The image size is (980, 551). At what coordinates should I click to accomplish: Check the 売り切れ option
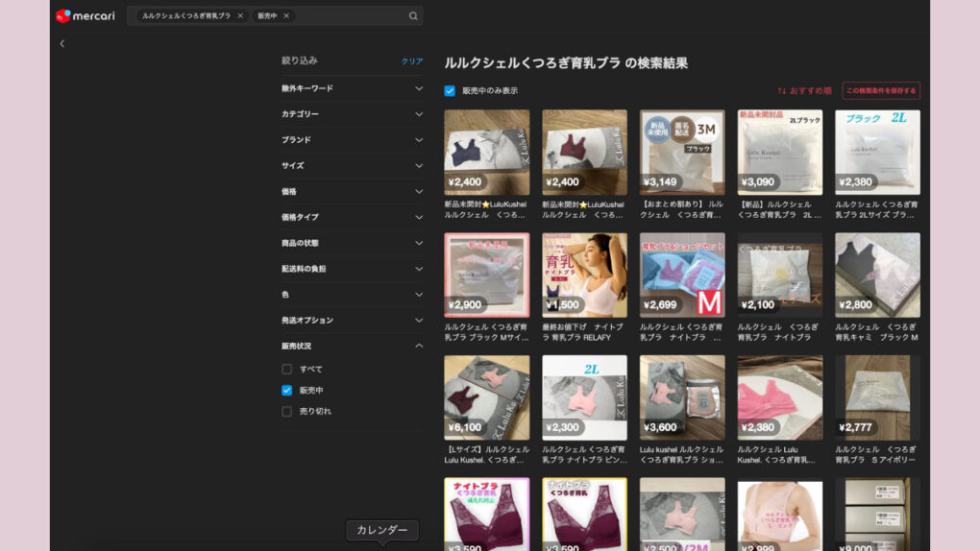click(287, 412)
